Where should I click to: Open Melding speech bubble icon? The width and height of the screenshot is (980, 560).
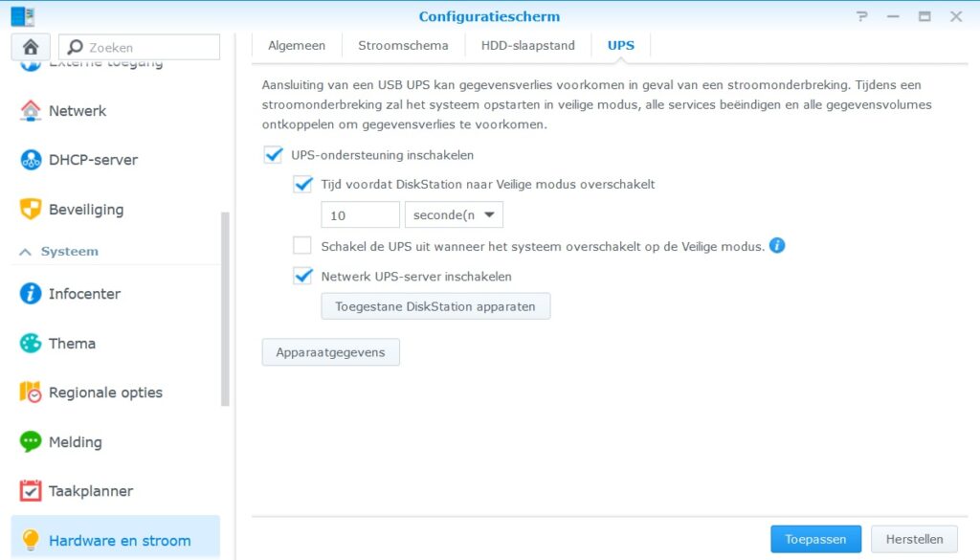coord(31,441)
